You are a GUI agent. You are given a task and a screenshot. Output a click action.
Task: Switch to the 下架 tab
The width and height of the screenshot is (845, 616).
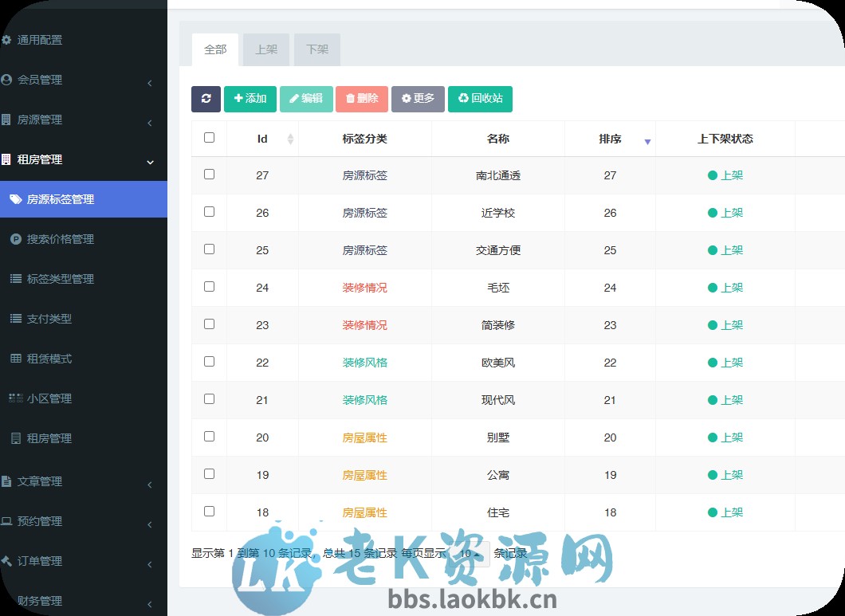pyautogui.click(x=316, y=49)
